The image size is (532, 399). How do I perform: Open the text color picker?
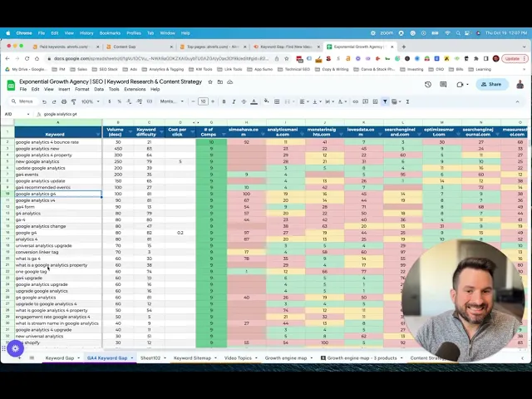[x=254, y=101]
